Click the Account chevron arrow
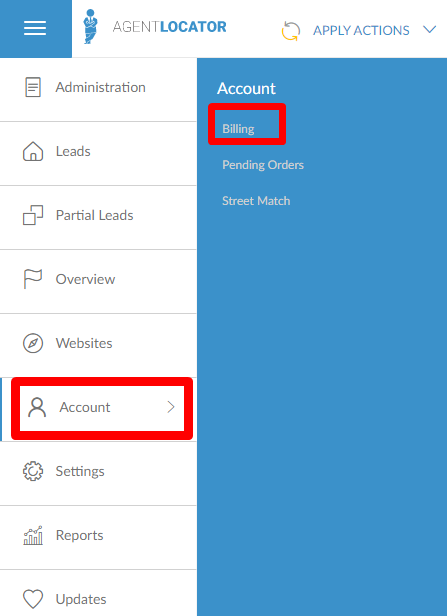The width and height of the screenshot is (447, 616). [x=171, y=407]
